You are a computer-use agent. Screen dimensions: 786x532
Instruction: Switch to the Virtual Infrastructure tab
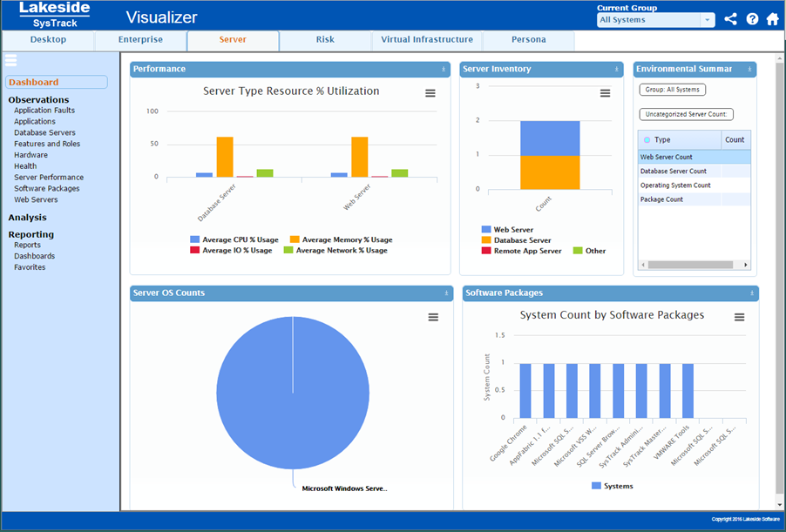click(426, 40)
